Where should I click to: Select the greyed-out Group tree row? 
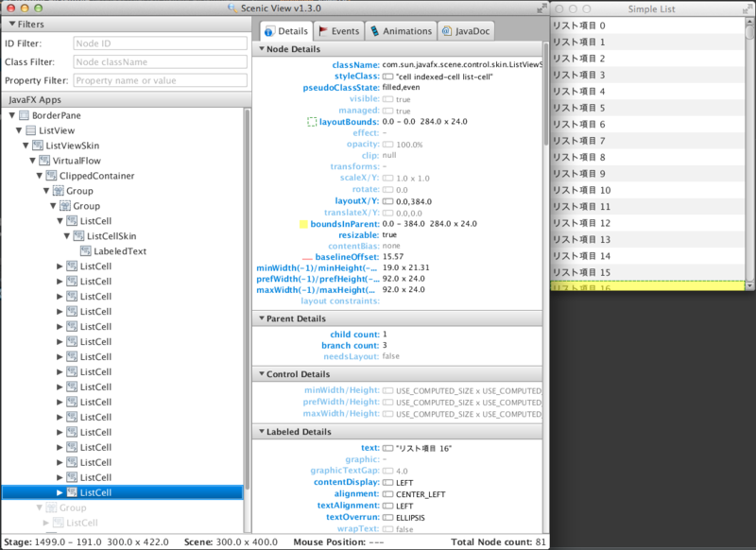[123, 507]
